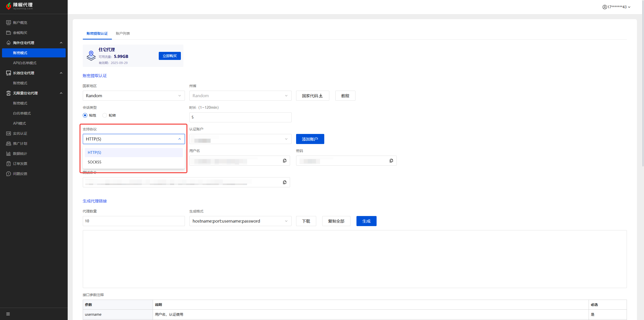Click the 实名认证 sidebar icon
Viewport: 644px width, 320px height.
click(9, 133)
